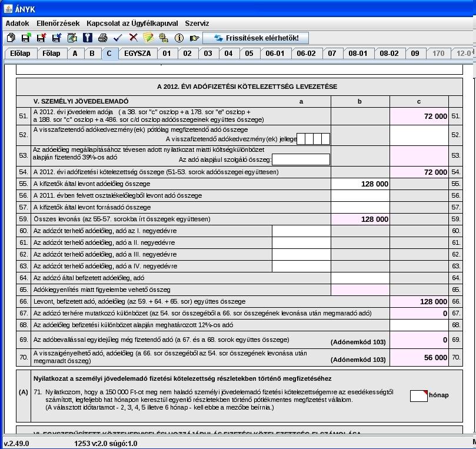Click the save icon with green arrow

26,38
